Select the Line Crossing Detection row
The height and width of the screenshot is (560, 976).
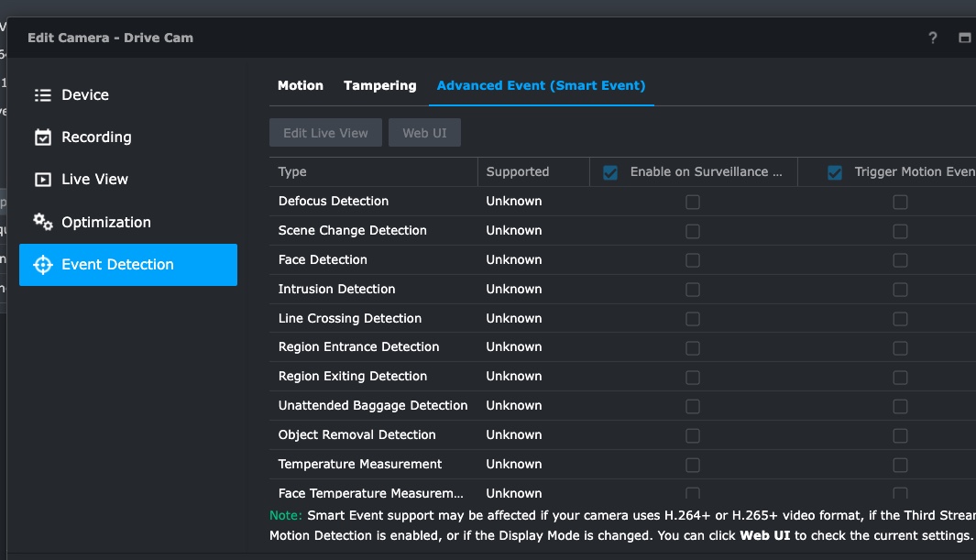coord(349,318)
